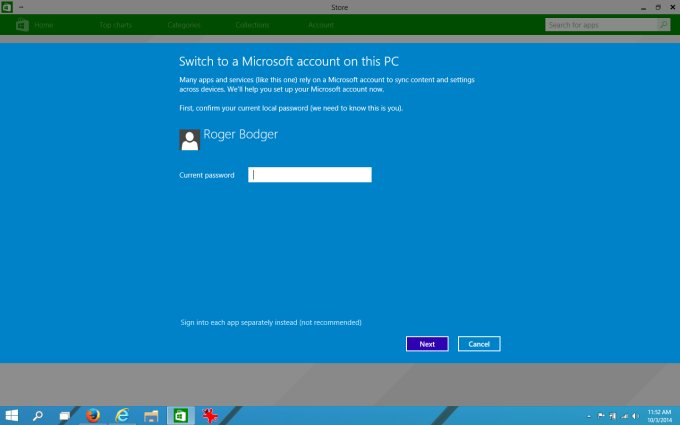Click the 'Switch to a Microsoft account on this PC' heading

[289, 61]
